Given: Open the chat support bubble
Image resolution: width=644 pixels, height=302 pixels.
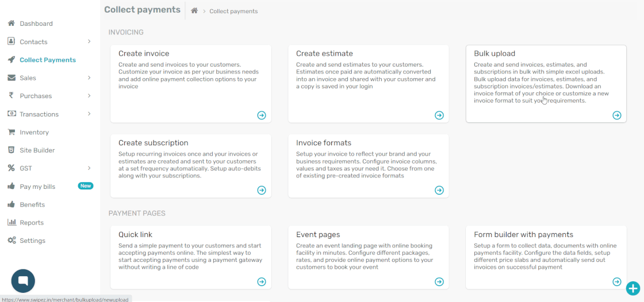Looking at the screenshot, I should [x=23, y=281].
